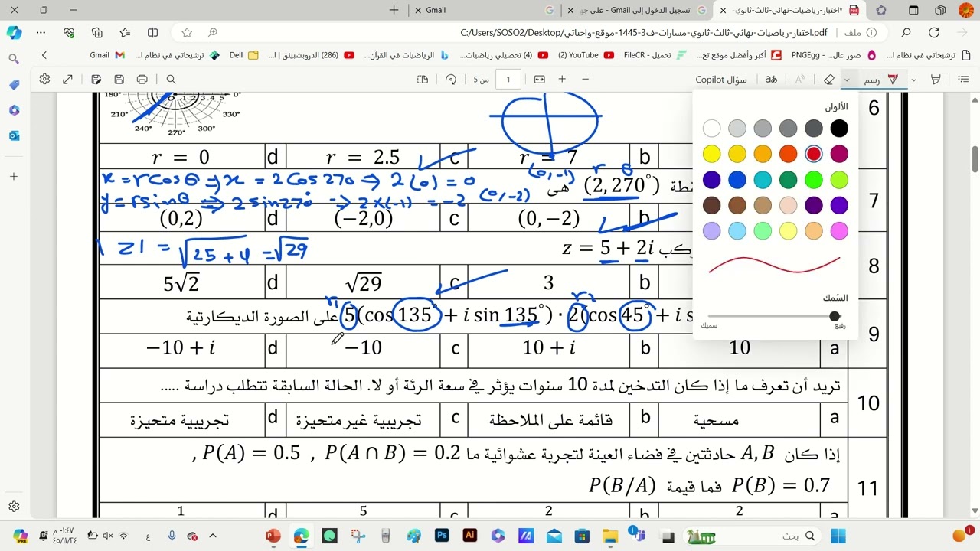980x551 pixels.
Task: Click the thickness slider handle
Action: pos(835,316)
